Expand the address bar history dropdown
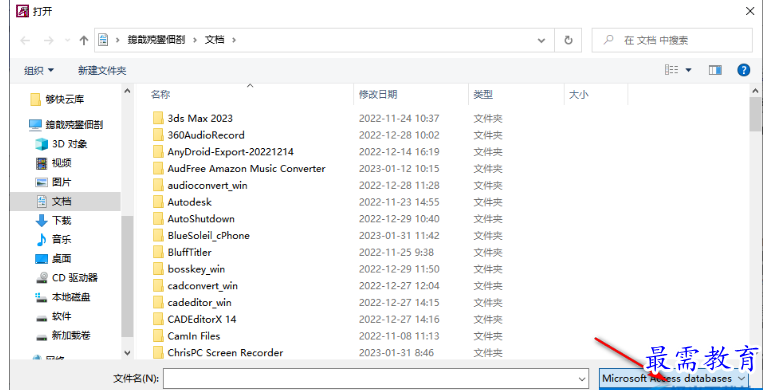 (x=541, y=40)
